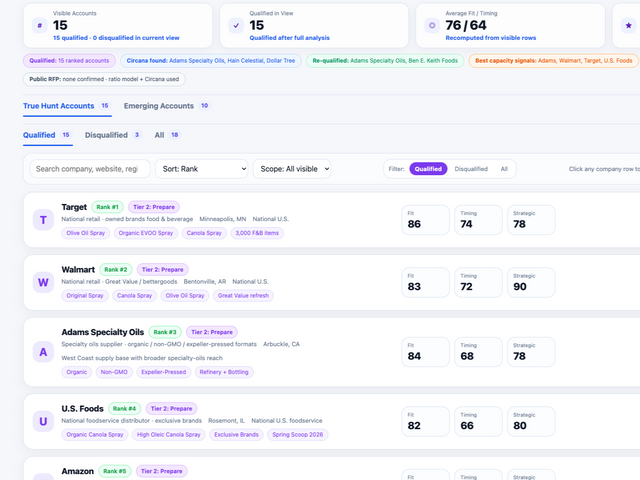The image size is (640, 480).
Task: Select the All filter option
Action: click(x=504, y=169)
